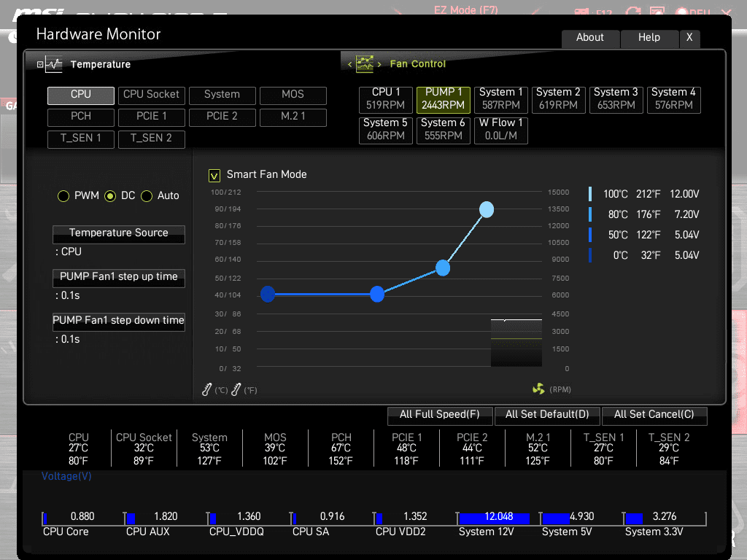Switch to System 3 fan tab
Viewport: 747px width, 560px height.
pos(616,99)
